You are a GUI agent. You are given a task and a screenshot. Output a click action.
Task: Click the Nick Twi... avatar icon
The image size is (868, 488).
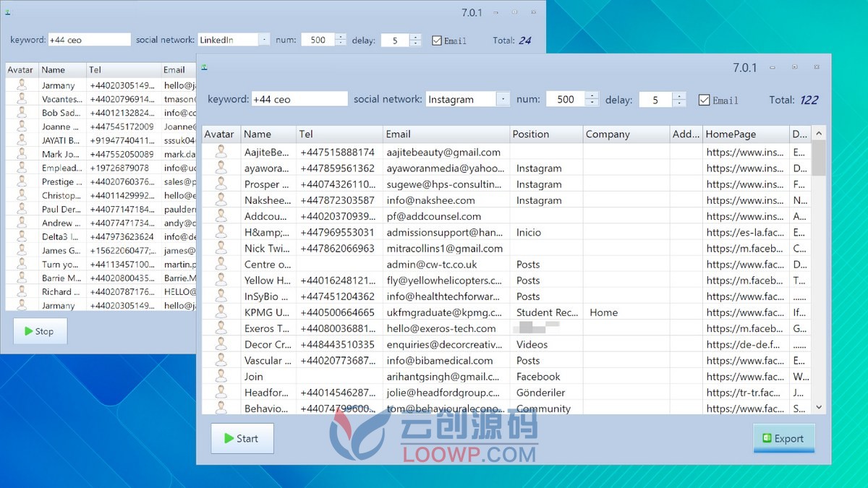pyautogui.click(x=221, y=248)
